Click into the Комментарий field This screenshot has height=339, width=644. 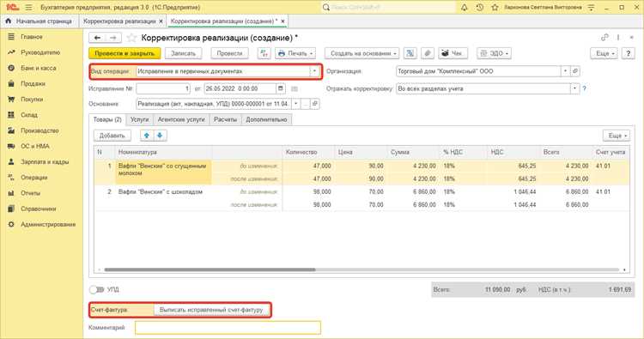pyautogui.click(x=228, y=328)
